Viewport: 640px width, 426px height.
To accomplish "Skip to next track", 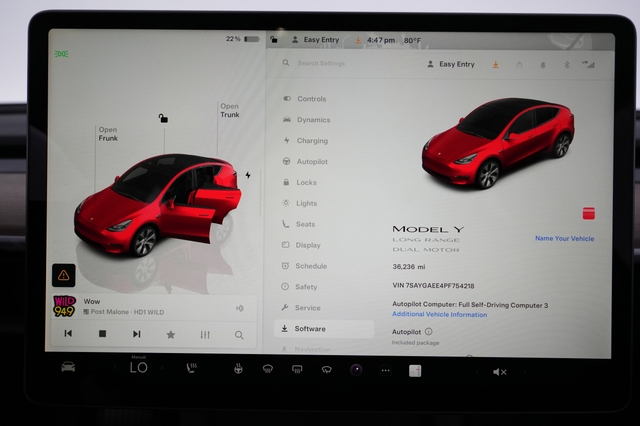I will tap(137, 334).
